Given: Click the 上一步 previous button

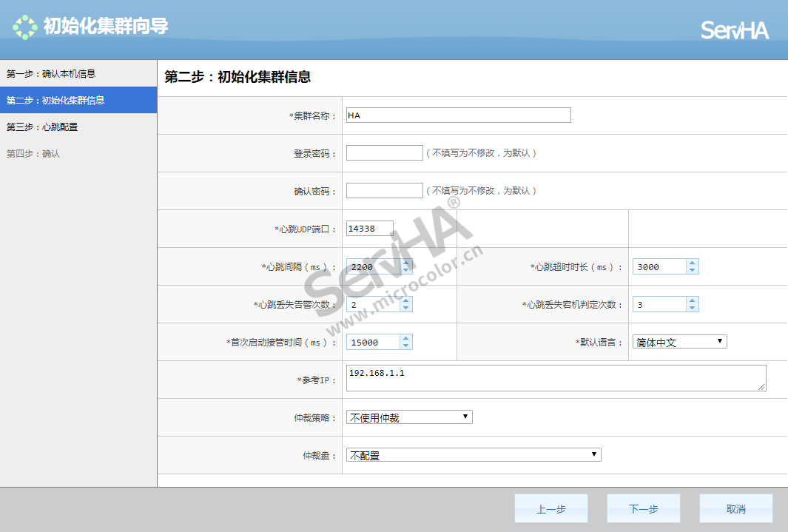Looking at the screenshot, I should coord(550,509).
